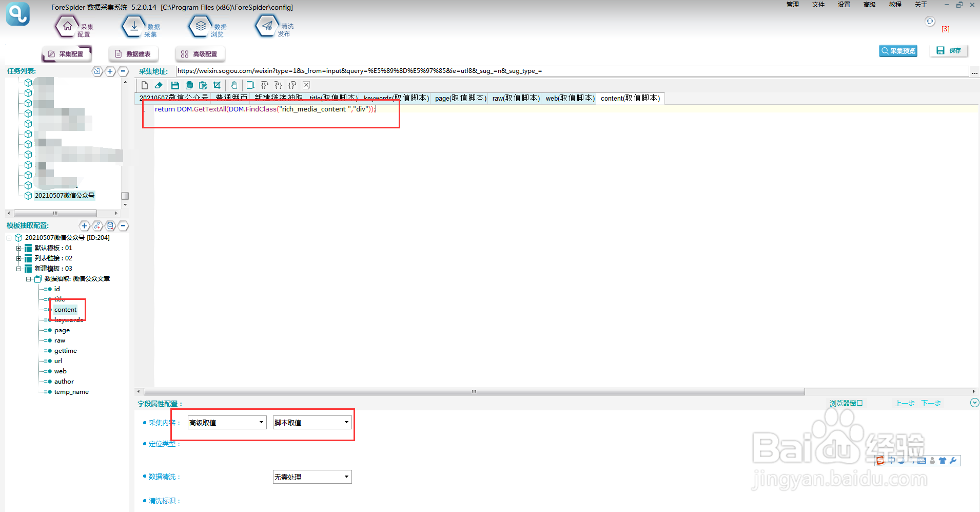
Task: Select the temp_name field in the tree
Action: click(71, 392)
